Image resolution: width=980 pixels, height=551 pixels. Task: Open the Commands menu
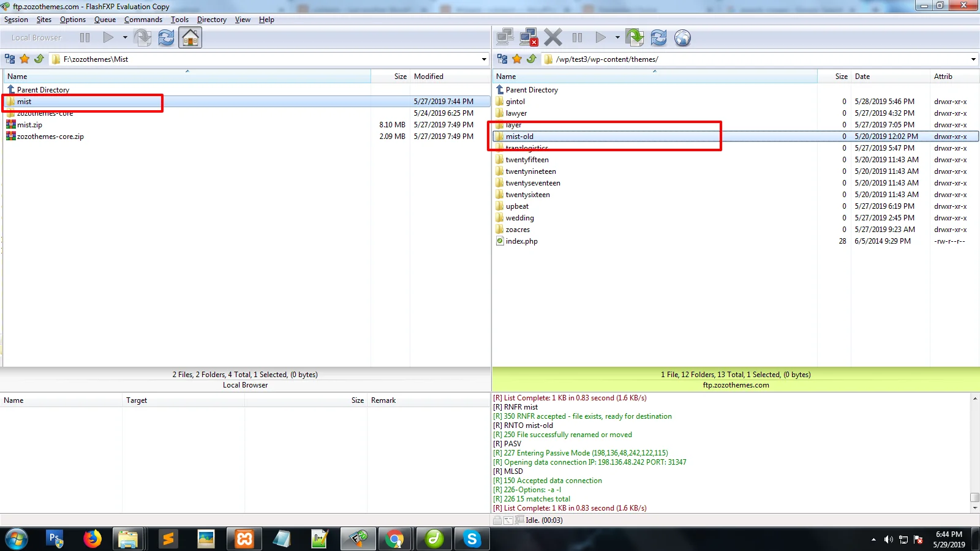tap(143, 20)
